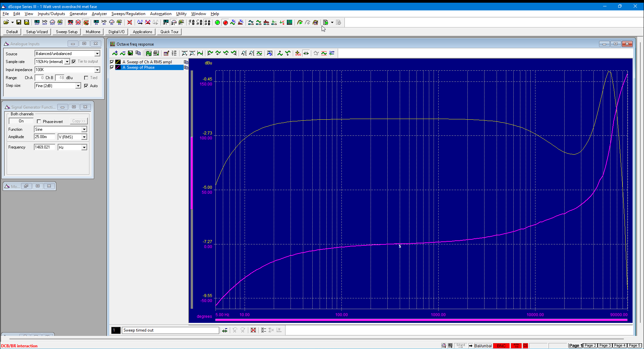Expand the open file dropdown arrow
The width and height of the screenshot is (644, 349).
tap(12, 22)
